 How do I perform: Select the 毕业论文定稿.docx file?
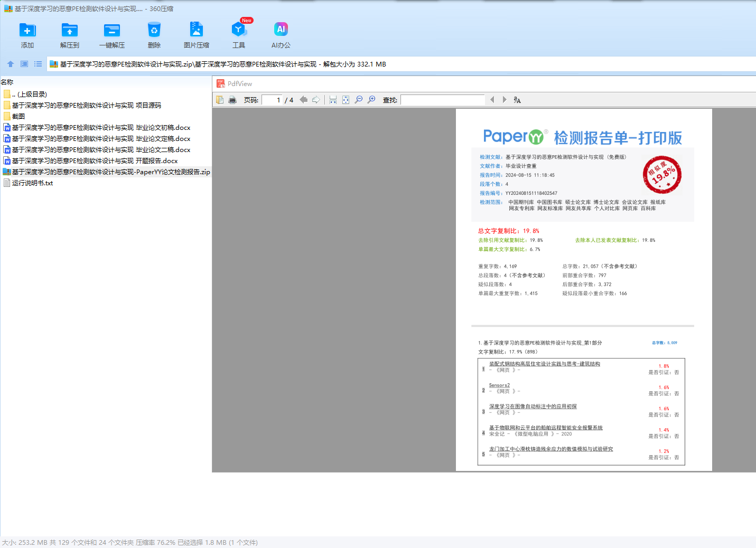pos(97,138)
